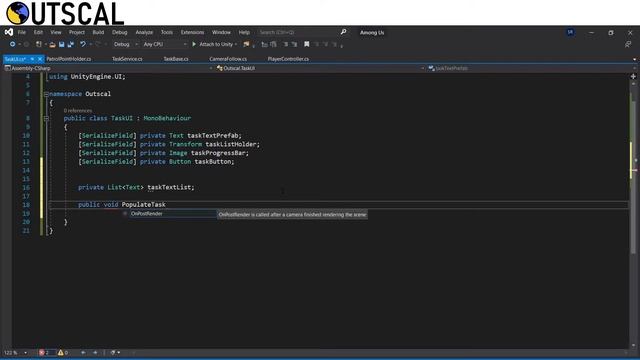640x360 pixels.
Task: Switch to the PatrolPointHolder.cs tab
Action: [x=69, y=59]
